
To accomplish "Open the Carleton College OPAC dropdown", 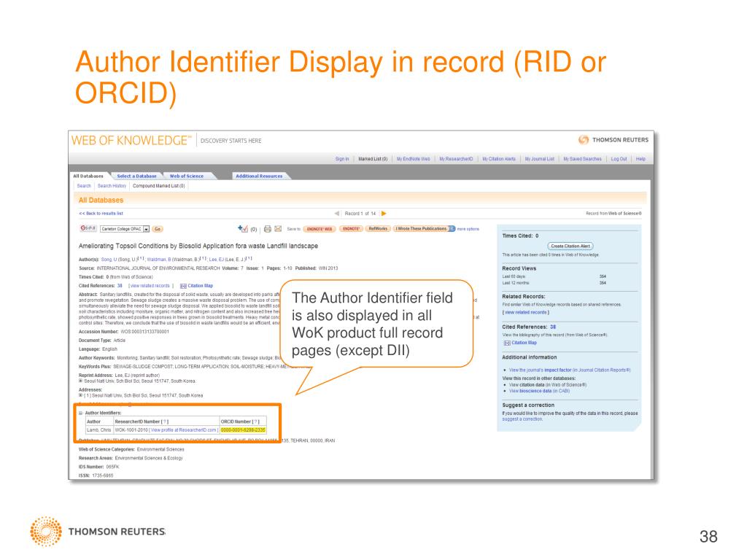I will point(146,229).
